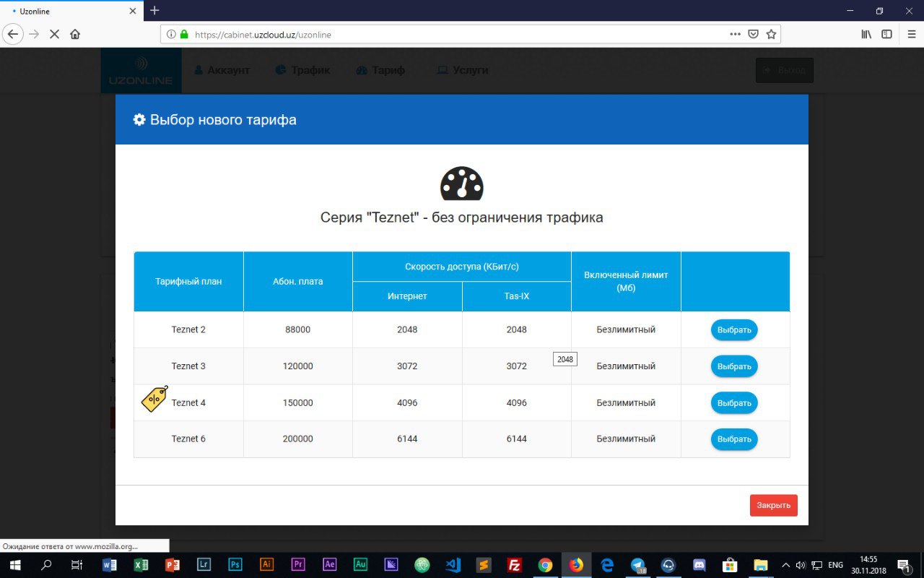This screenshot has height=578, width=924.
Task: Launch Adobe After Effects from taskbar
Action: [330, 565]
